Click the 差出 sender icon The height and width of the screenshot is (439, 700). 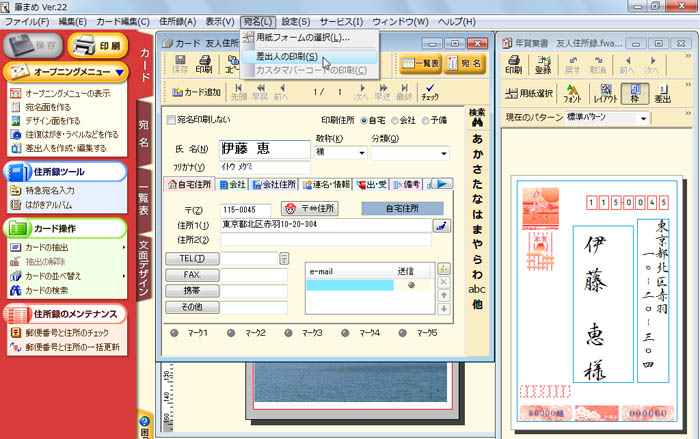tap(662, 94)
